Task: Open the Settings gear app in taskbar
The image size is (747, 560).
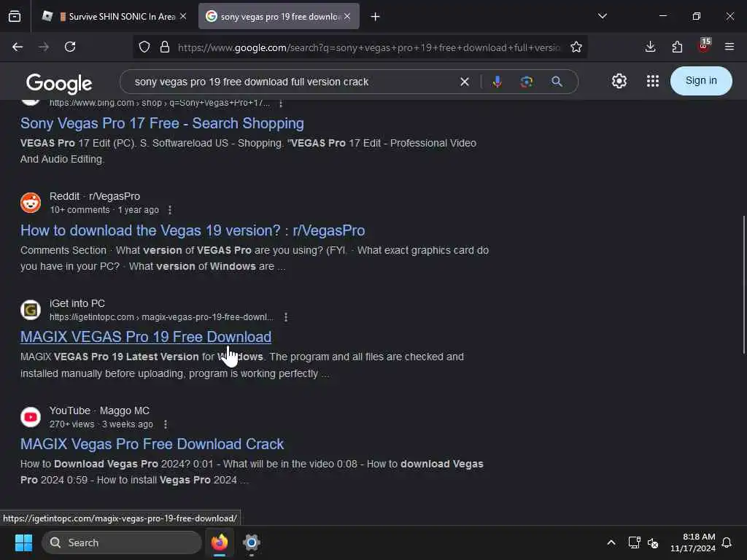Action: point(252,542)
